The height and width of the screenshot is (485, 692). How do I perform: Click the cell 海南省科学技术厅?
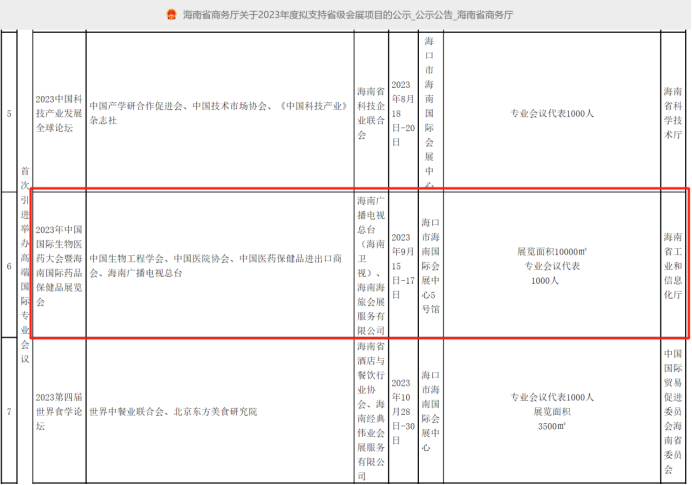coord(673,113)
